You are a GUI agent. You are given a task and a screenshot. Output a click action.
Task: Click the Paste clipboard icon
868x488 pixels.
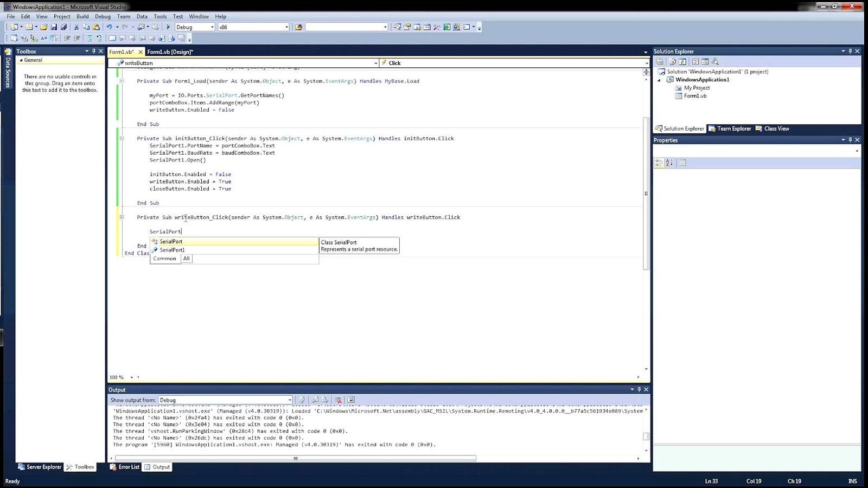[97, 27]
